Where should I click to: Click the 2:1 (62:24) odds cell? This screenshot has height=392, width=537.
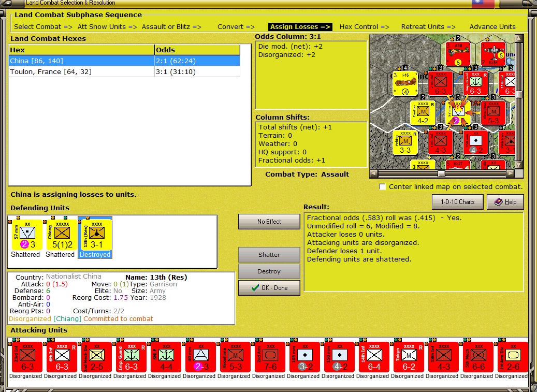(197, 61)
